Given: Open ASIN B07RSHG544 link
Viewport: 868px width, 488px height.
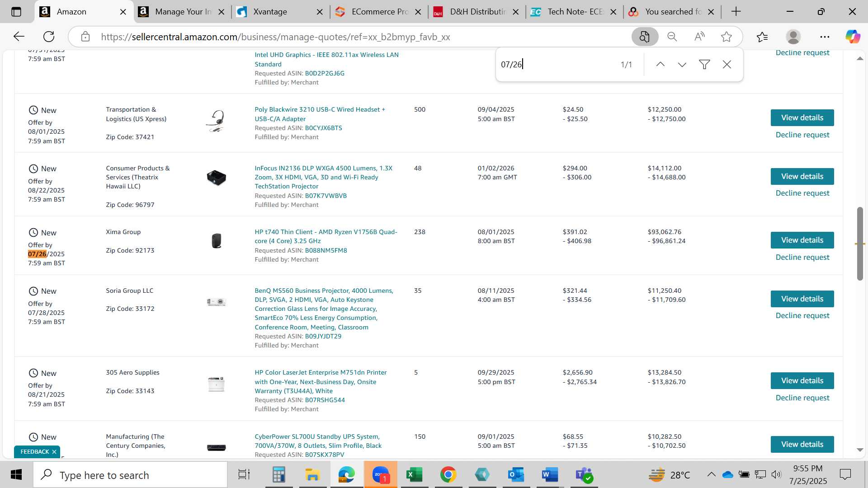Looking at the screenshot, I should [325, 400].
